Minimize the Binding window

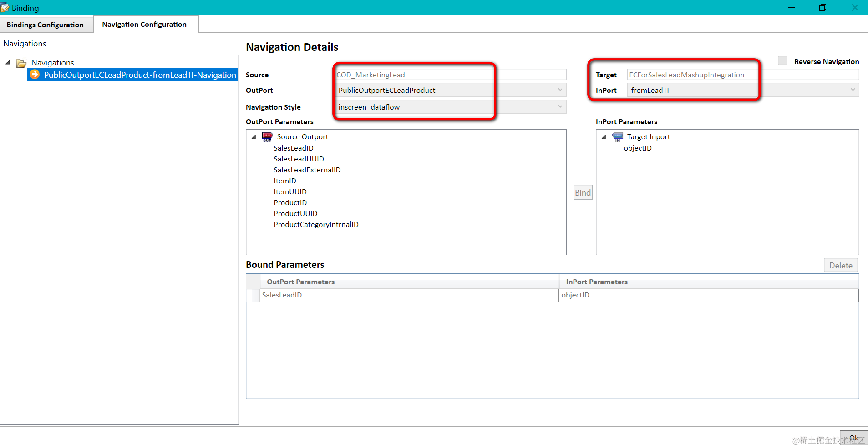click(x=791, y=8)
